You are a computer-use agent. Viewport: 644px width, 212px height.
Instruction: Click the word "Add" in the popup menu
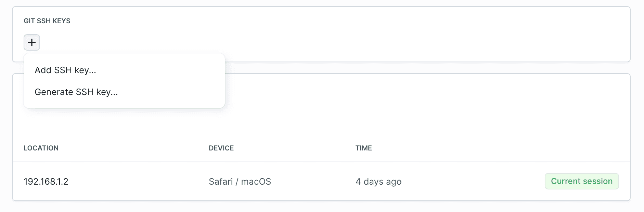click(43, 70)
